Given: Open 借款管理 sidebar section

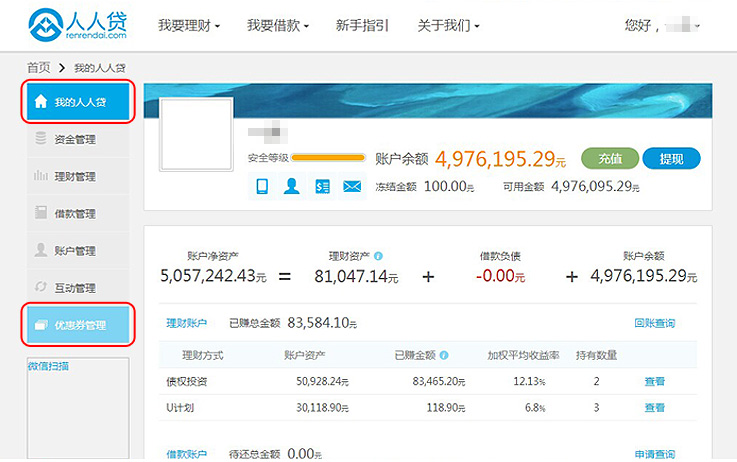Looking at the screenshot, I should click(x=78, y=213).
